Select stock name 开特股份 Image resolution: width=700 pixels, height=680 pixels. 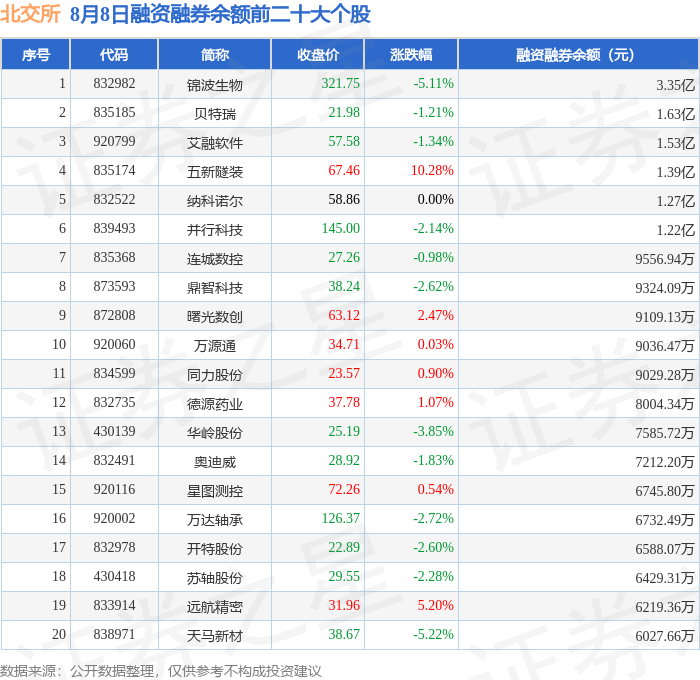click(215, 549)
